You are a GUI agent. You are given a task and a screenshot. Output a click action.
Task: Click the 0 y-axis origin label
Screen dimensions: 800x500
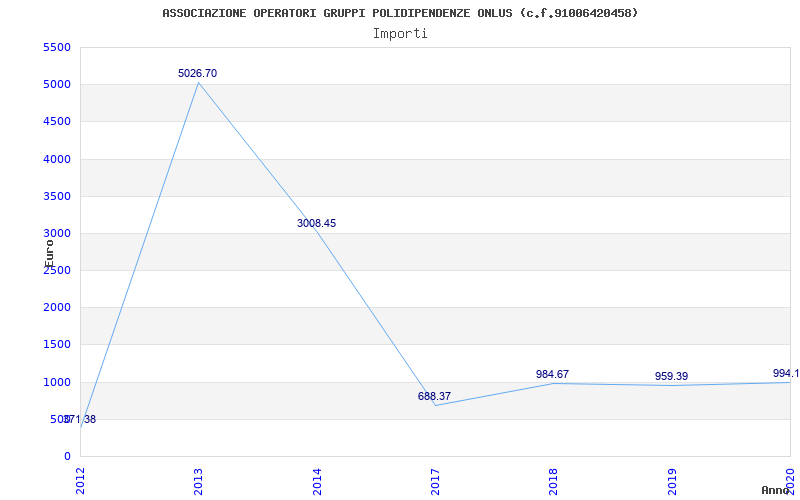point(67,456)
